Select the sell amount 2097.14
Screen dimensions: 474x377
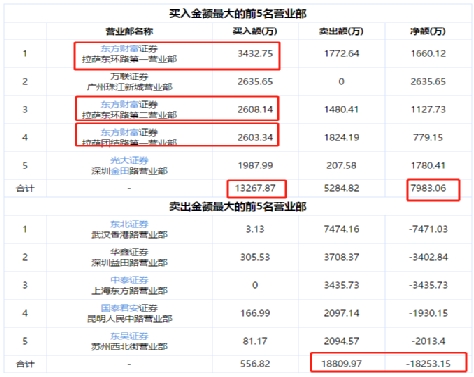pos(342,313)
